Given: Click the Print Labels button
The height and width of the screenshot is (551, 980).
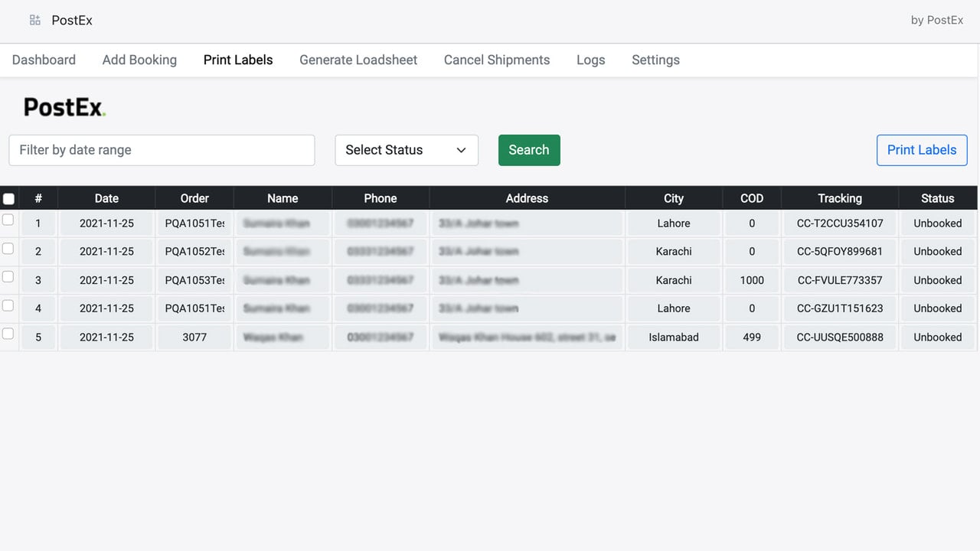Looking at the screenshot, I should click(922, 150).
